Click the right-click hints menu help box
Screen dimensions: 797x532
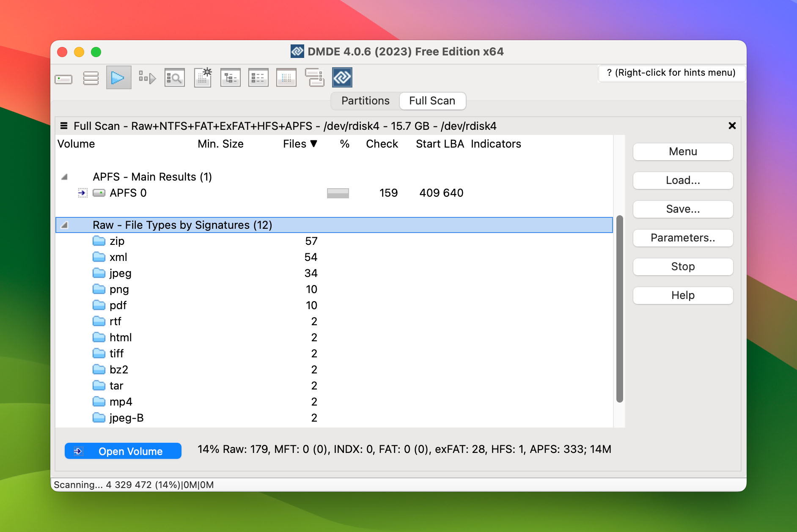click(x=671, y=73)
